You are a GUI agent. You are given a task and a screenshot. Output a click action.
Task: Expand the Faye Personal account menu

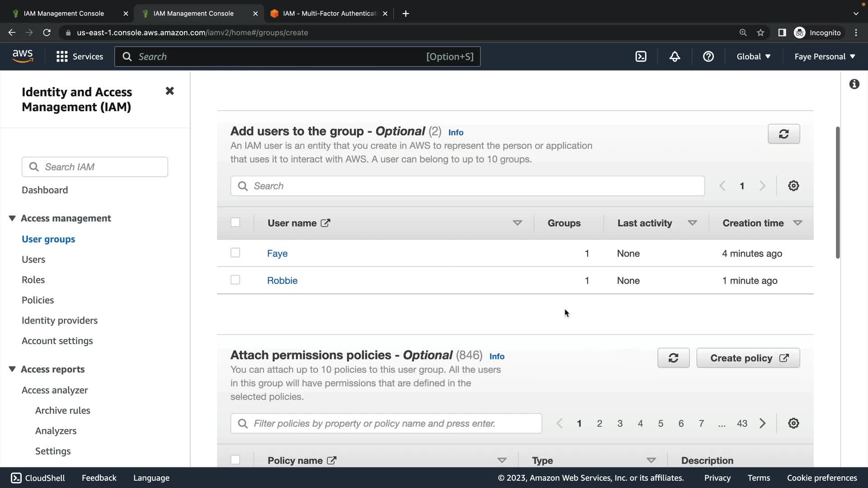[825, 56]
